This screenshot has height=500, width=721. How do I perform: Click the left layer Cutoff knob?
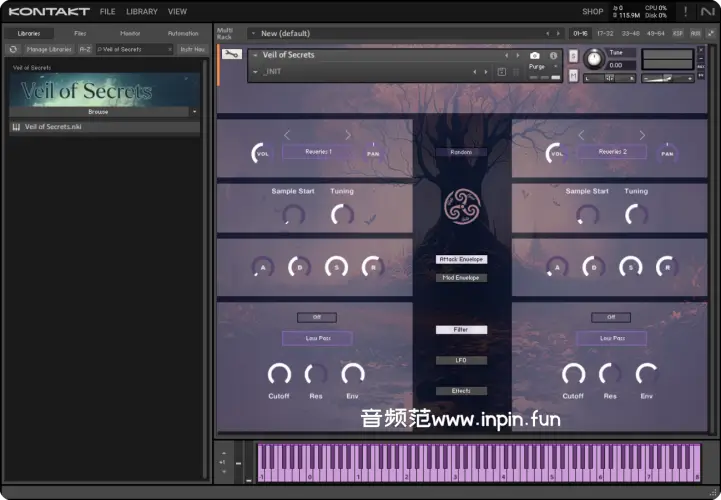pos(279,374)
